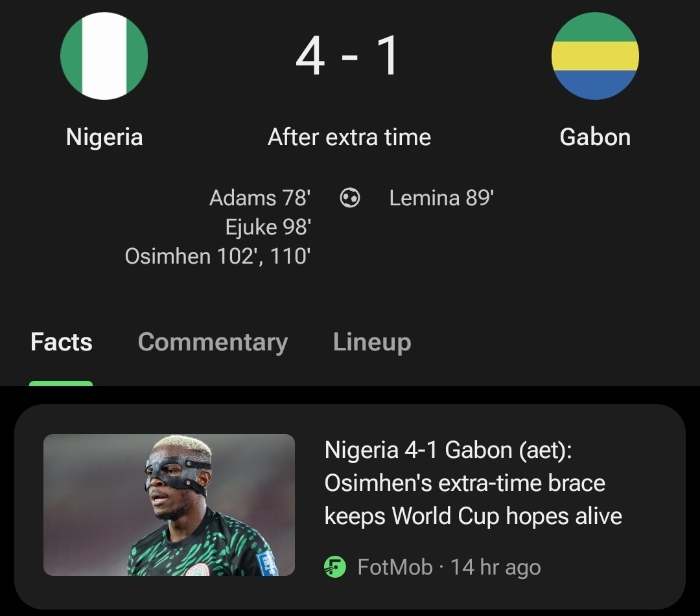Screen dimensions: 700x616
Task: Click the green FotMob logo icon
Action: 334,567
